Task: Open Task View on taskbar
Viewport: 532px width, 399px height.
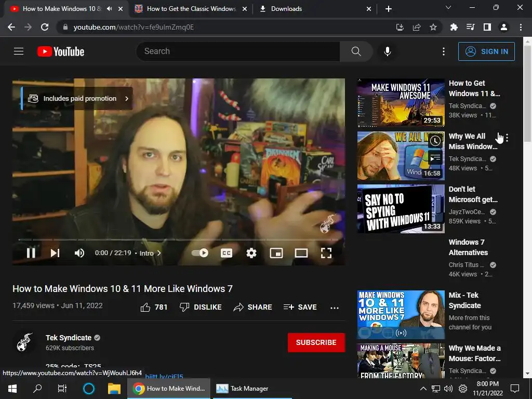Action: [62, 389]
